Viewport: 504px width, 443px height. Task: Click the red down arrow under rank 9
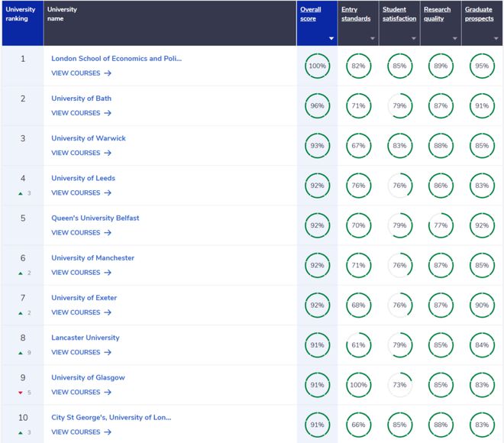[x=21, y=393]
